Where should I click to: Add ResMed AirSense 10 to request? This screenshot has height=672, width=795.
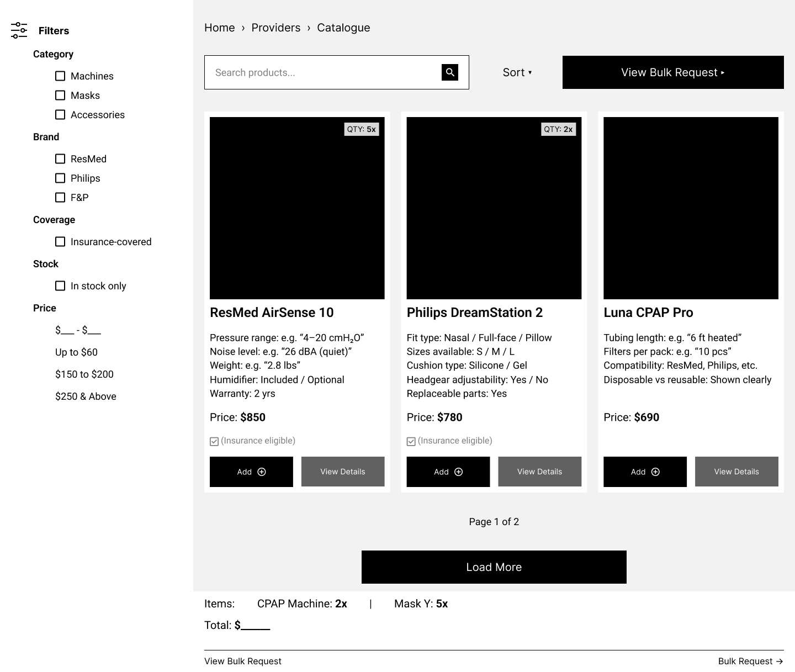pos(251,472)
